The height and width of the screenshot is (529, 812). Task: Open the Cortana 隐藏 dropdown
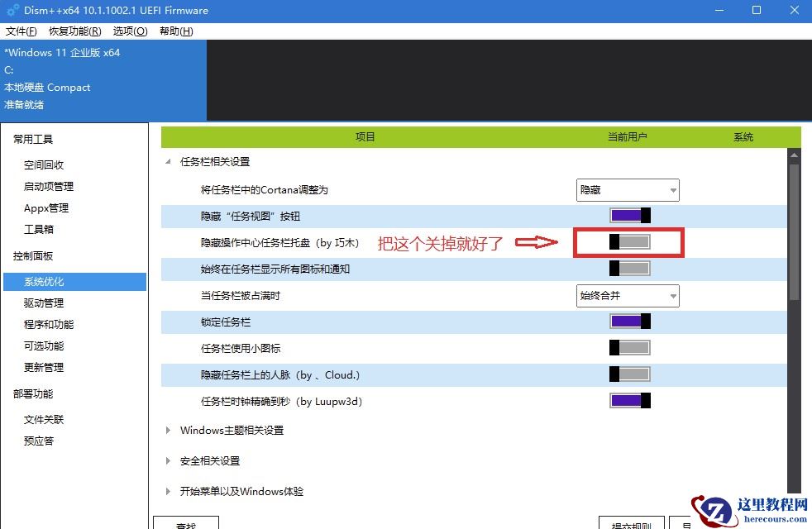click(627, 189)
